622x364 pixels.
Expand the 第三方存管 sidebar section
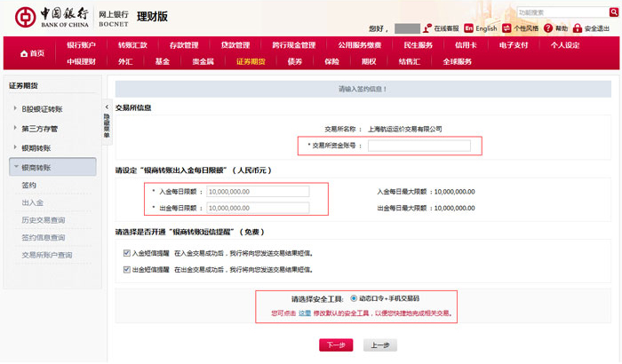click(x=15, y=128)
